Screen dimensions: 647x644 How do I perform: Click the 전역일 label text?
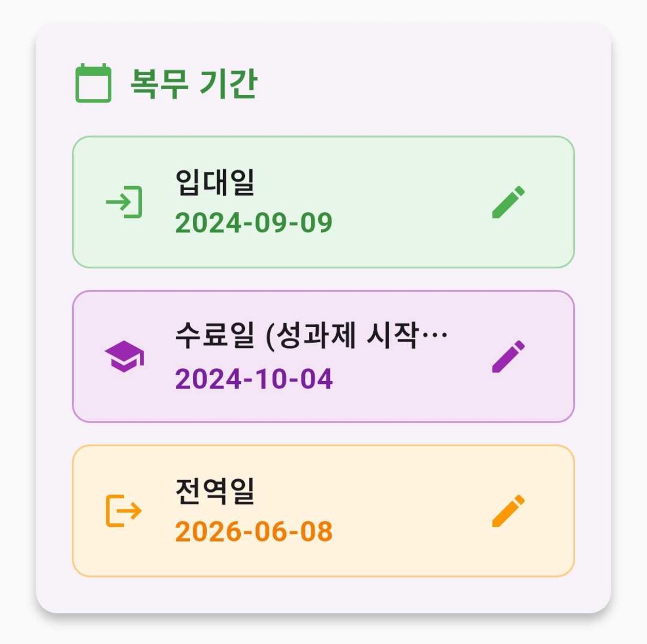(x=217, y=489)
